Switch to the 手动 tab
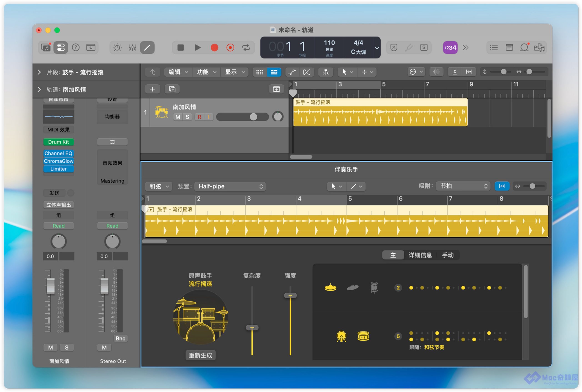 tap(447, 255)
